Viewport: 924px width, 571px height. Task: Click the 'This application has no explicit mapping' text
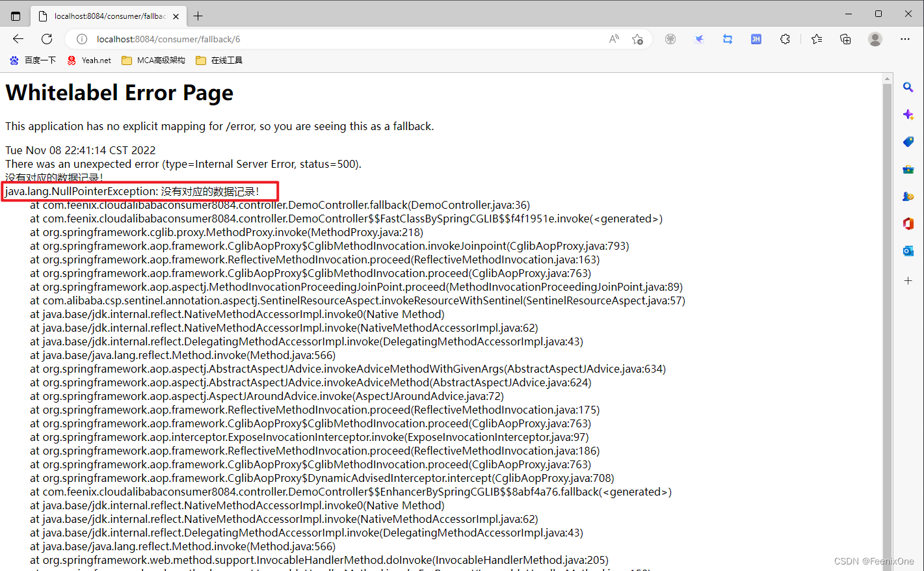tap(219, 126)
